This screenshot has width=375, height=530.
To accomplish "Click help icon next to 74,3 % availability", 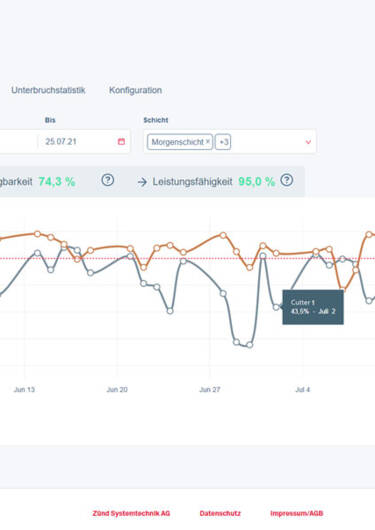I will (x=108, y=180).
